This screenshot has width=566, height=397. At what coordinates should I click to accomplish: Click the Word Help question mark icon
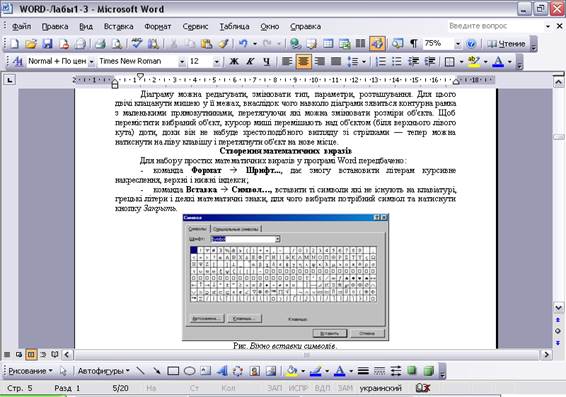[x=471, y=44]
